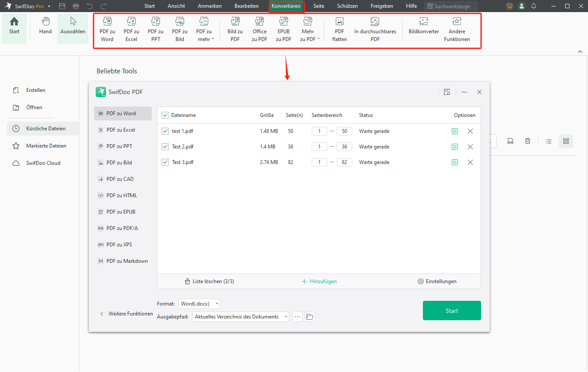Open Kürzliche Dateien in left sidebar
588x372 pixels.
click(x=43, y=129)
